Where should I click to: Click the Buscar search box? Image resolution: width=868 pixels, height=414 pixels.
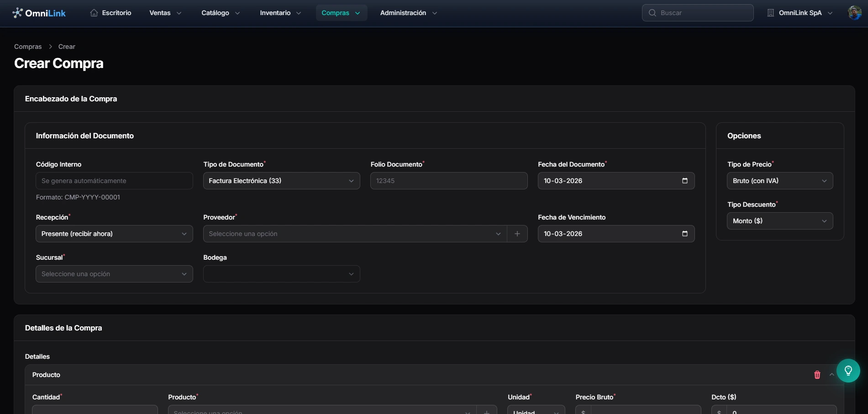click(698, 13)
